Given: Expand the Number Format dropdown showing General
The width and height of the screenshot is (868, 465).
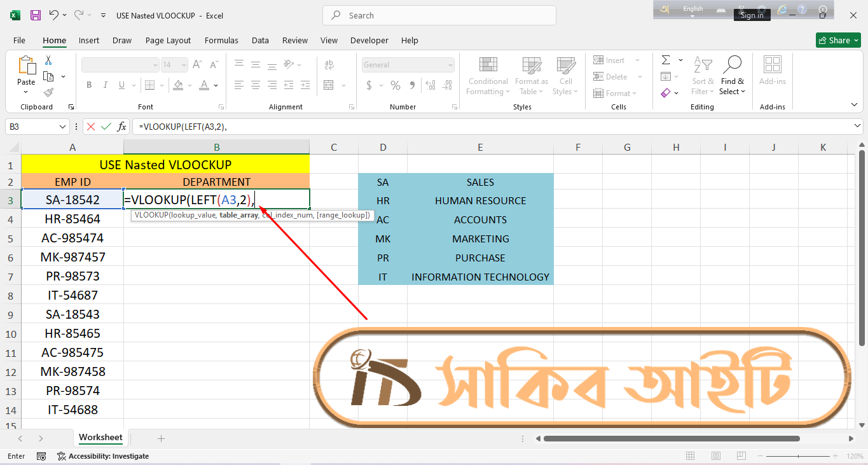Looking at the screenshot, I should point(450,65).
